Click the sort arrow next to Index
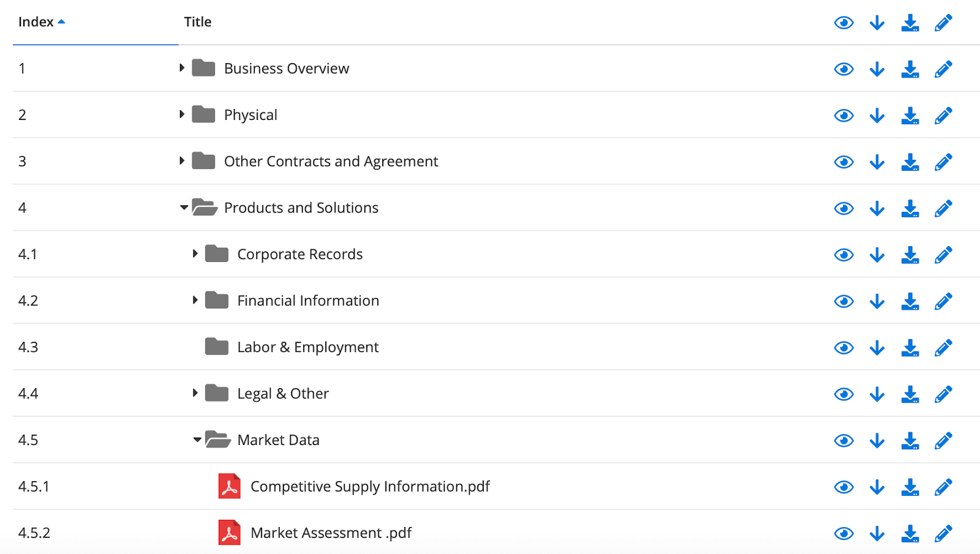Viewport: 980px width, 554px height. pos(62,20)
